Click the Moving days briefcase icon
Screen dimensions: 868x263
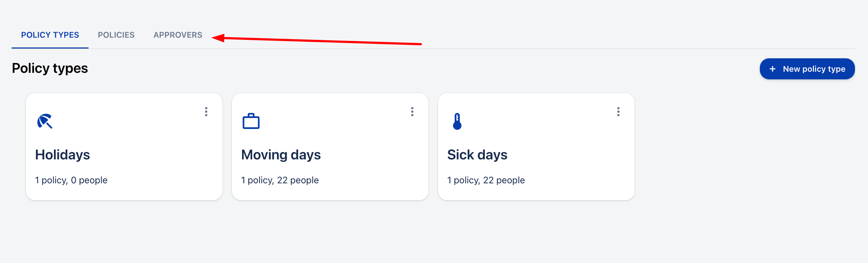[x=251, y=121]
